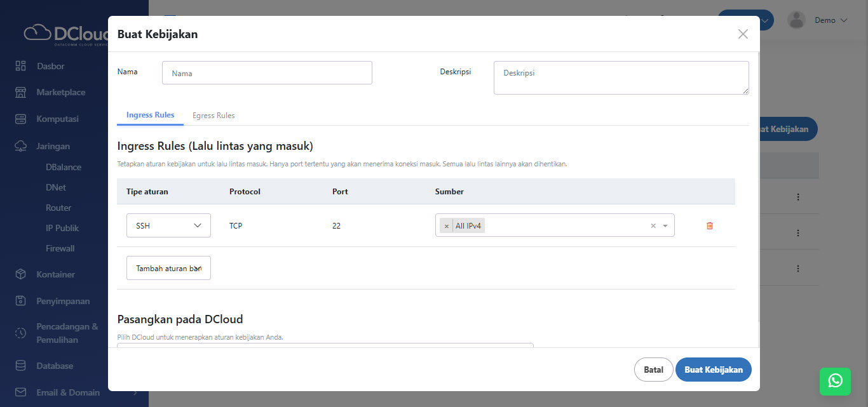Click the red trash icon to delete rule
The image size is (868, 407).
(x=710, y=225)
